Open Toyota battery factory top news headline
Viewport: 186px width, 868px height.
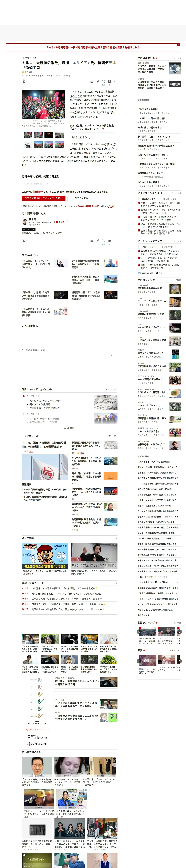pos(44,445)
